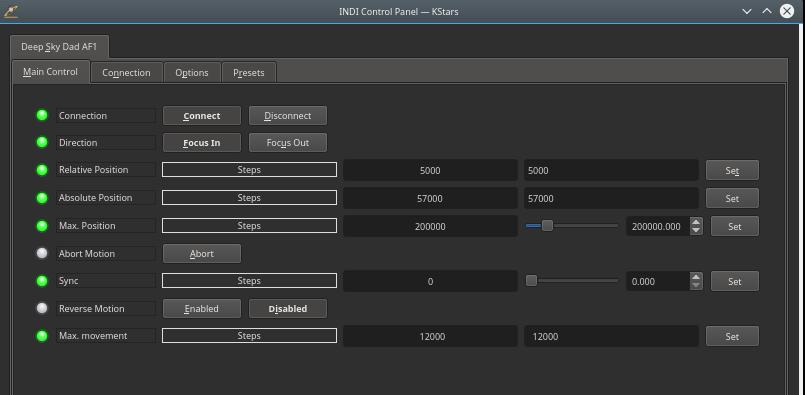This screenshot has height=395, width=805.
Task: Choose Focus In direction
Action: click(202, 143)
